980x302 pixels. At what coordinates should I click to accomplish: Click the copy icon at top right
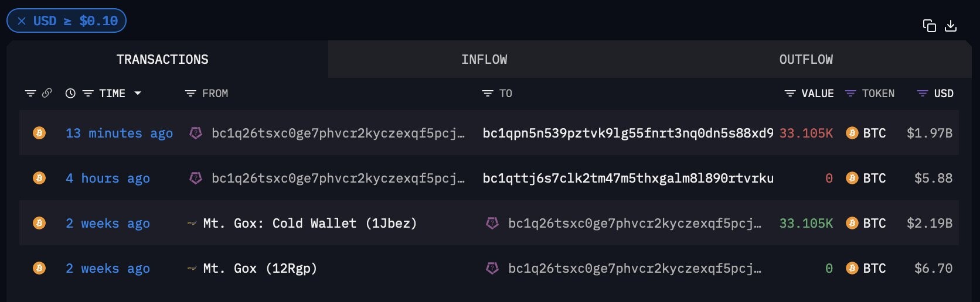tap(929, 26)
